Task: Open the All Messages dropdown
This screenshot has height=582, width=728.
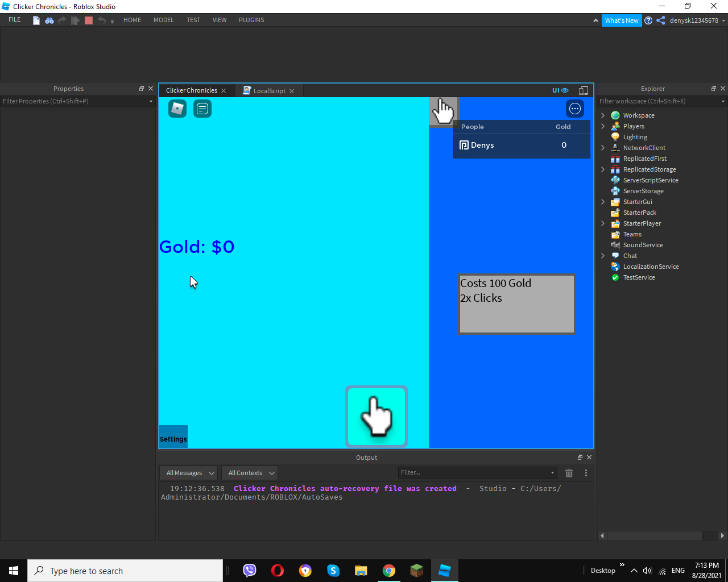Action: pos(188,473)
